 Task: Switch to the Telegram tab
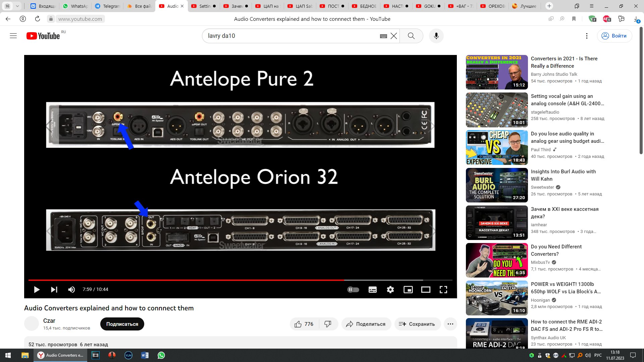[x=107, y=6]
